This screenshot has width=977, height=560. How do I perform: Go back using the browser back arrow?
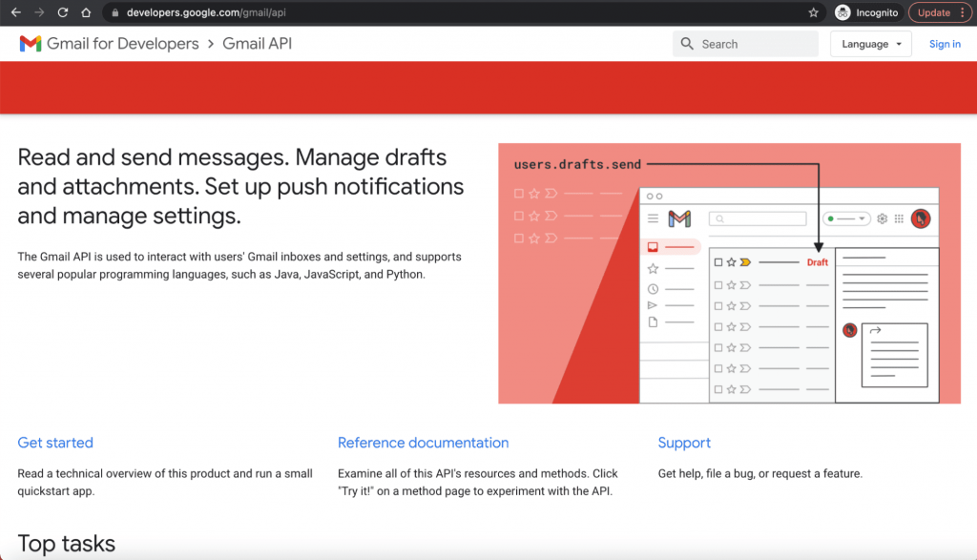tap(16, 12)
